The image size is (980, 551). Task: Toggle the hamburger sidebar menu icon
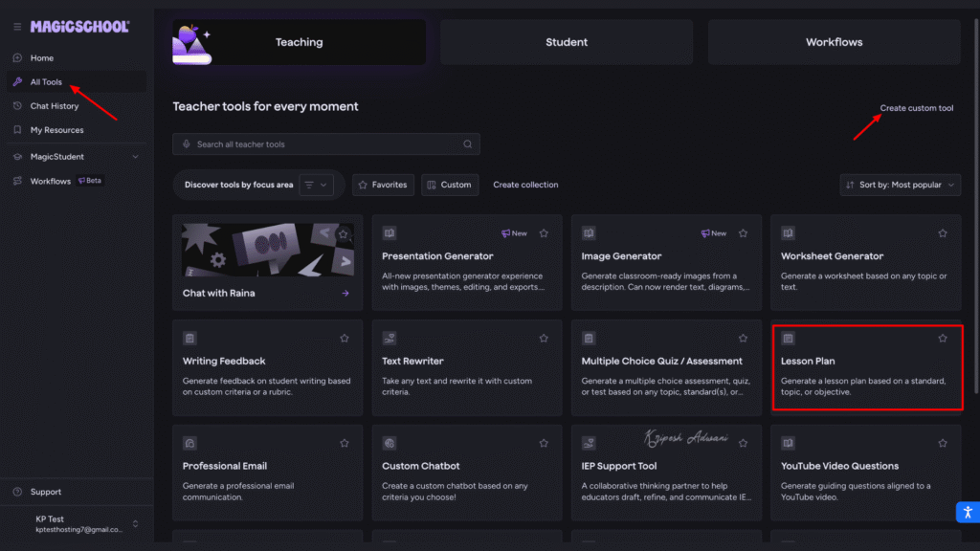[x=17, y=27]
